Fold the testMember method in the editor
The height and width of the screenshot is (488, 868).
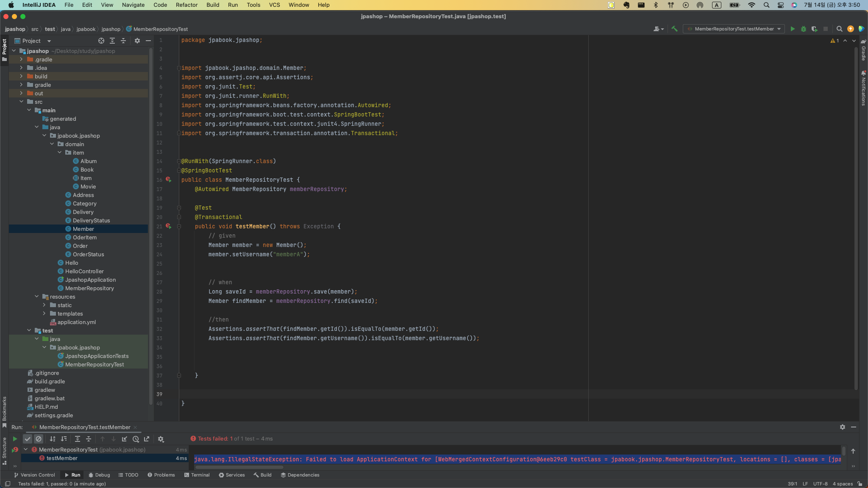pyautogui.click(x=179, y=226)
